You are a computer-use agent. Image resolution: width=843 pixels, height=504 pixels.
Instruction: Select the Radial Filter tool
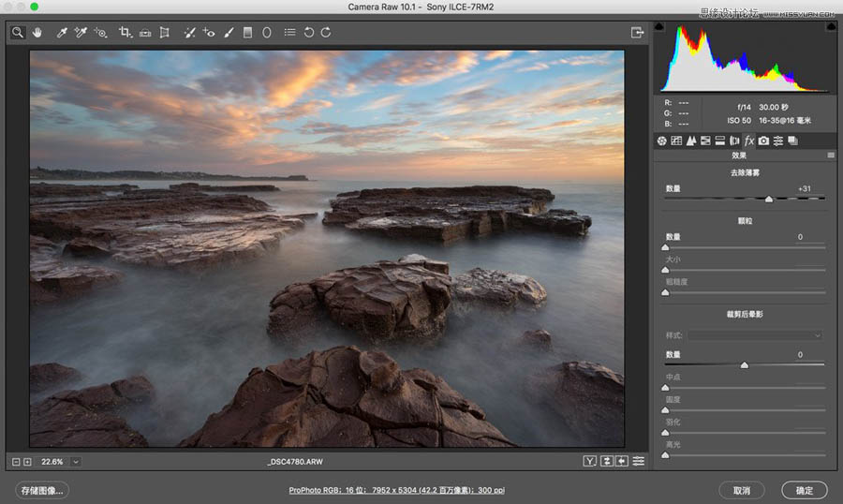click(x=267, y=32)
